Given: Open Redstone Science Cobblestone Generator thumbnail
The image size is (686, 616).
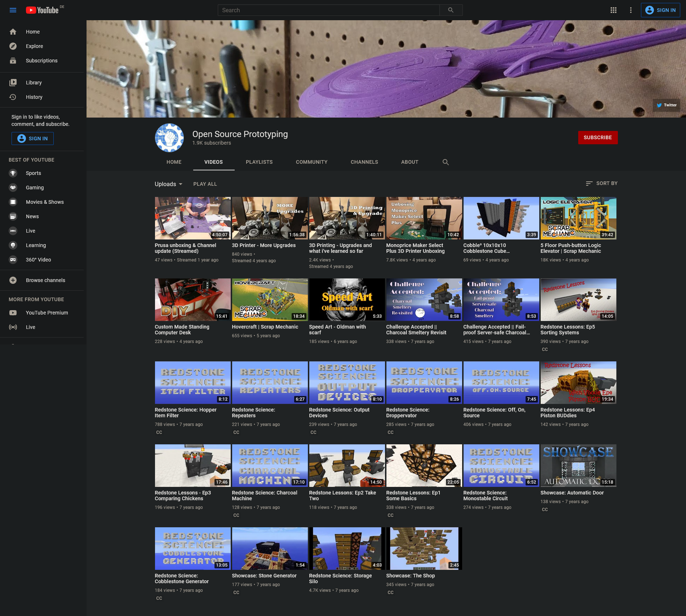Looking at the screenshot, I should pyautogui.click(x=193, y=549).
